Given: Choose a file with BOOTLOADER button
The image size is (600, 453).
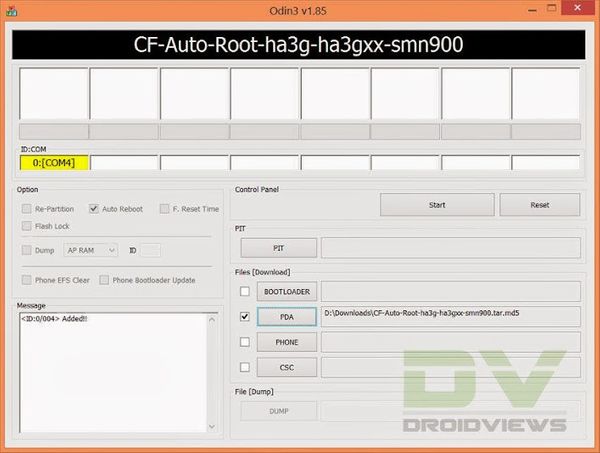Looking at the screenshot, I should pos(287,292).
